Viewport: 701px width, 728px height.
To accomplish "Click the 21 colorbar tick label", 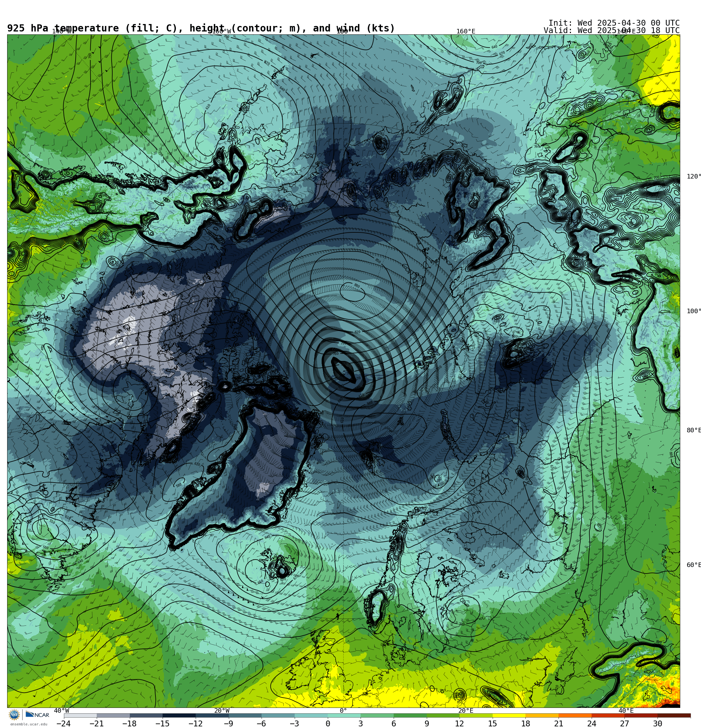I will click(x=559, y=723).
